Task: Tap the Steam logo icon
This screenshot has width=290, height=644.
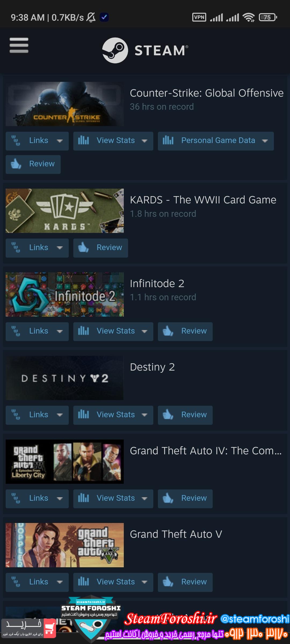Action: 115,50
